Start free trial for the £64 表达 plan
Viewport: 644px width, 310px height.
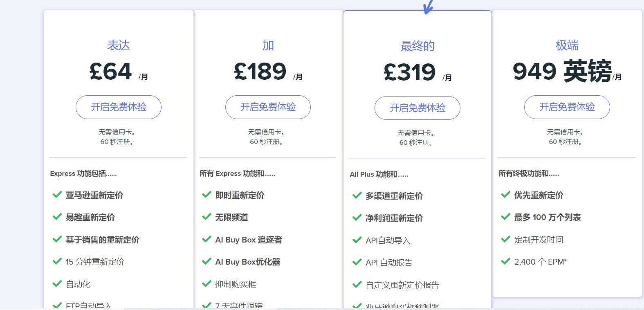click(x=119, y=107)
